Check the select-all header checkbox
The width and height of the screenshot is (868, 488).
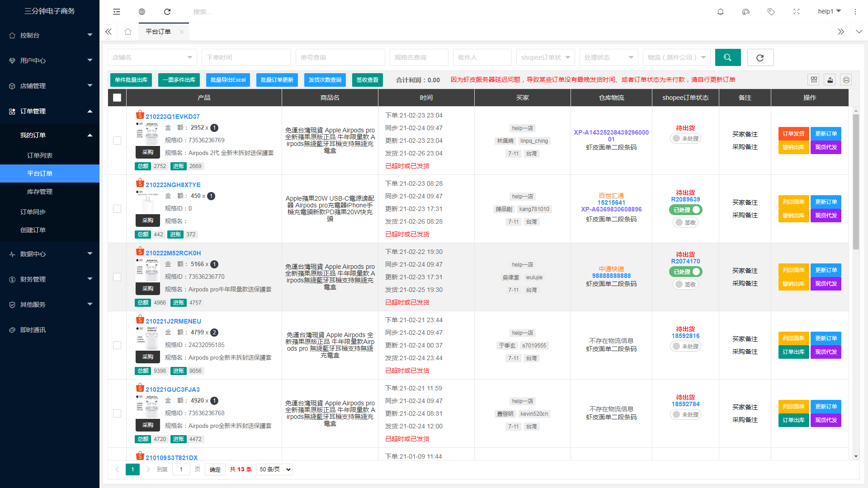tap(117, 98)
